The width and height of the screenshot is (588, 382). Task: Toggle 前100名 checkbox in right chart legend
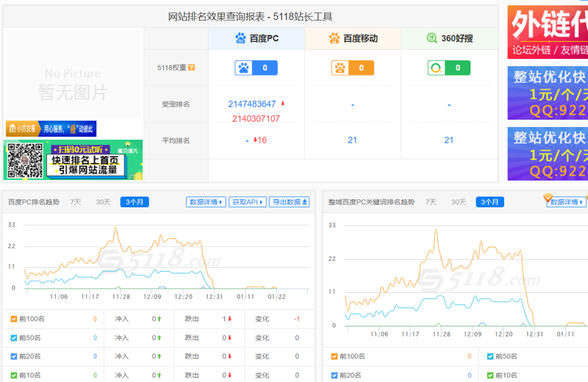click(x=334, y=356)
